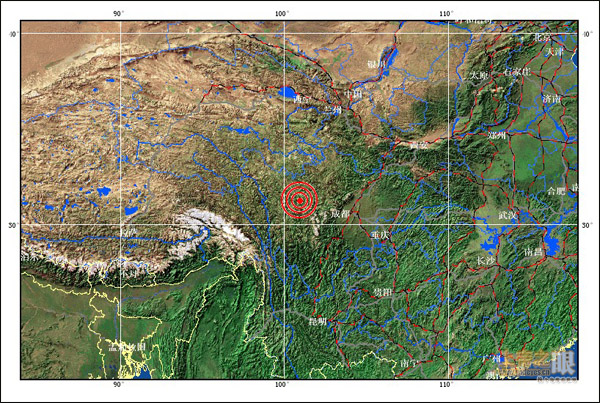Screen dimensions: 600x403
Task: Click the 90° longitude label below the map
Action: click(118, 384)
